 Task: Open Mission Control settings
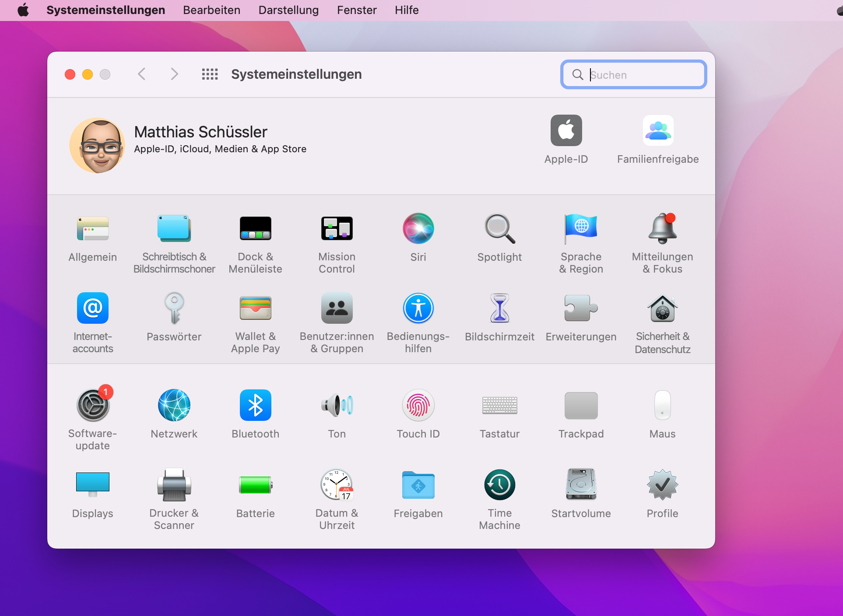coord(337,228)
